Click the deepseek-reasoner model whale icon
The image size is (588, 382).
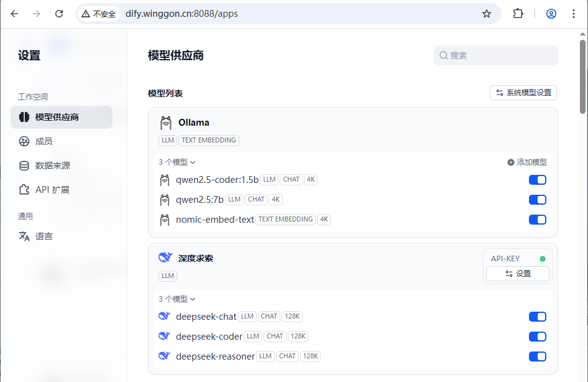tap(165, 356)
